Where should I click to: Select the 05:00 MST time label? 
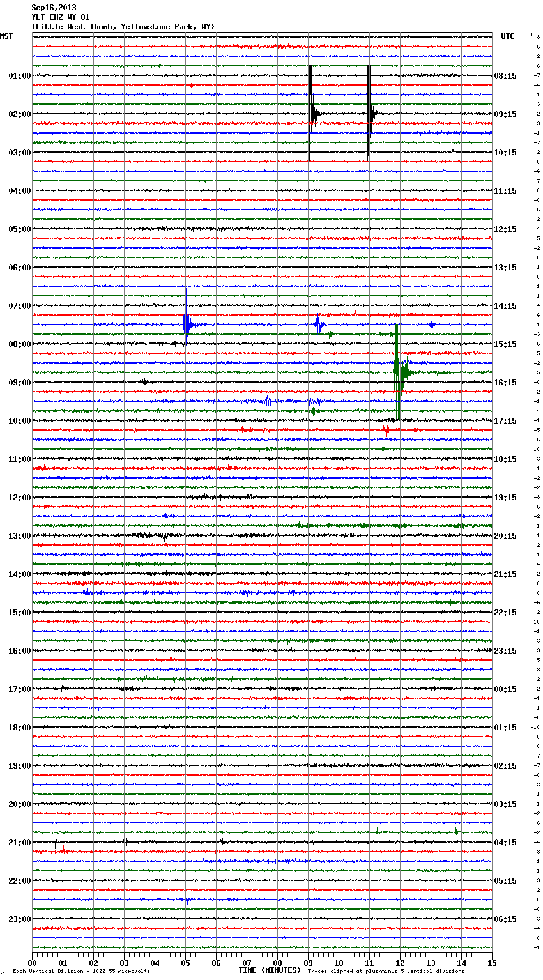20,229
